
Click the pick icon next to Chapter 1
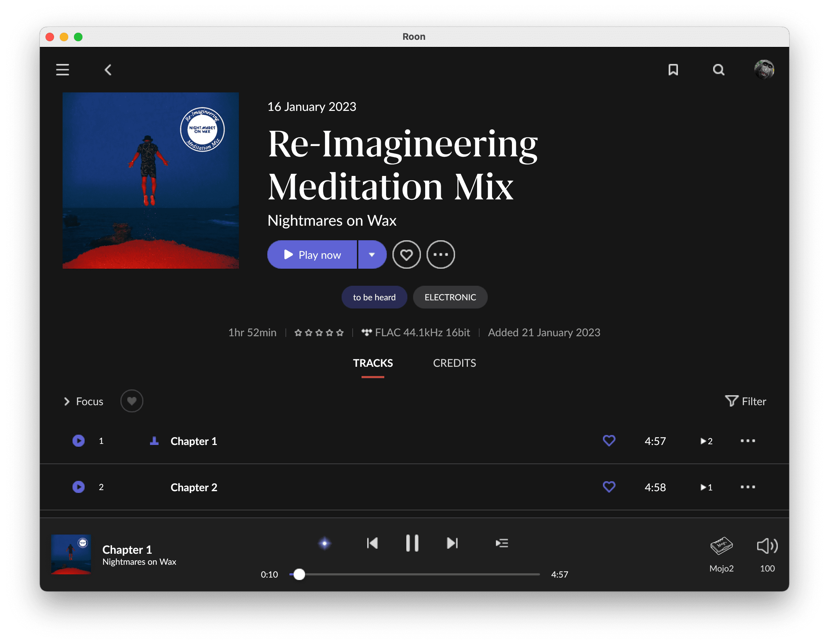tap(154, 441)
